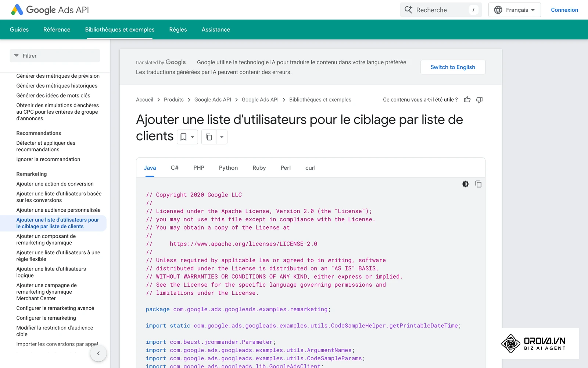The height and width of the screenshot is (368, 588).
Task: Select Bibliothèques et exemples tab
Action: click(x=120, y=29)
